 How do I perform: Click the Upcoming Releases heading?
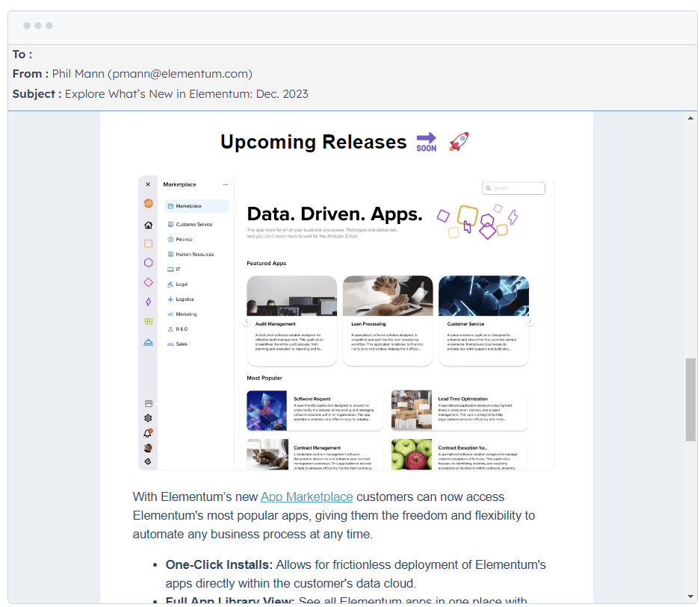pyautogui.click(x=313, y=142)
